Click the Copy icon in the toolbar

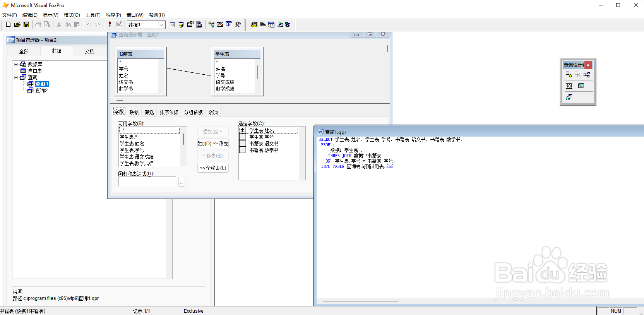click(x=68, y=24)
